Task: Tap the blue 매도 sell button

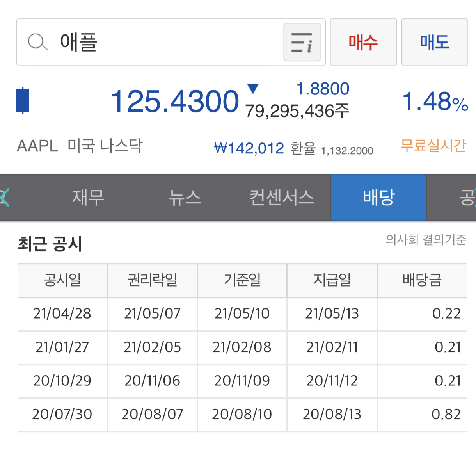Action: click(x=435, y=42)
